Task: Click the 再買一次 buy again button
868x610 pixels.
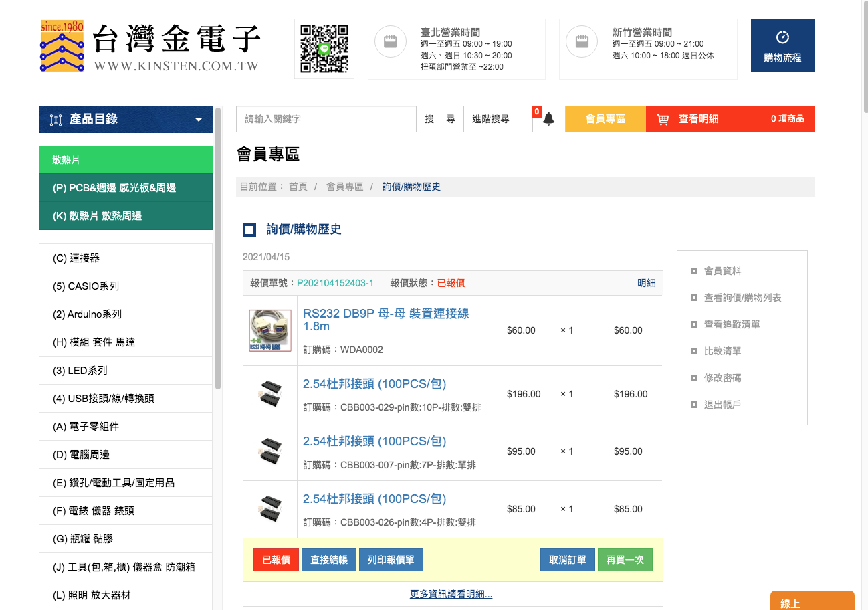Action: (625, 560)
